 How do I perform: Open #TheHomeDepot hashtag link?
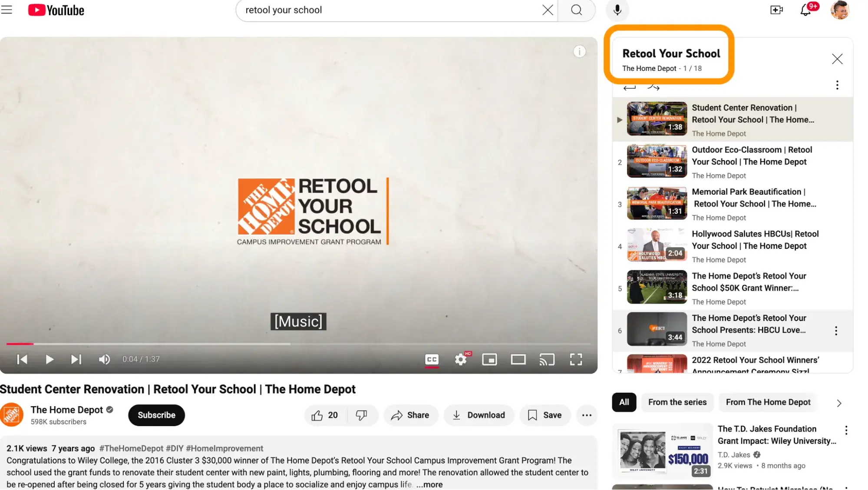[x=131, y=448]
